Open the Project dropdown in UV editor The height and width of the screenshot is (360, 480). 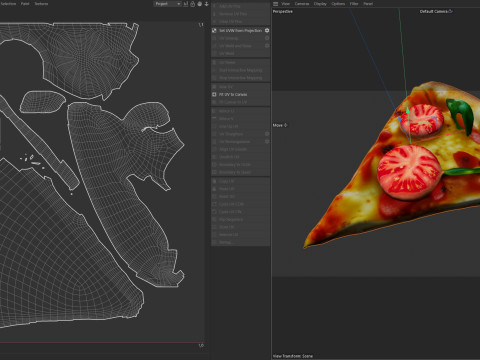[x=167, y=4]
